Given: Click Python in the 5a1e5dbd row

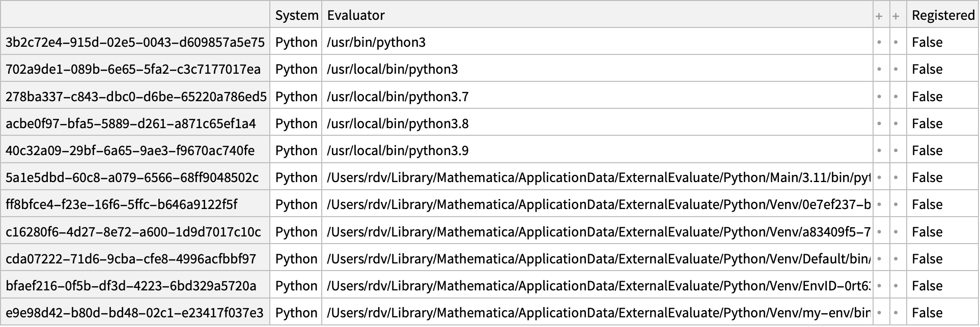Looking at the screenshot, I should (296, 177).
